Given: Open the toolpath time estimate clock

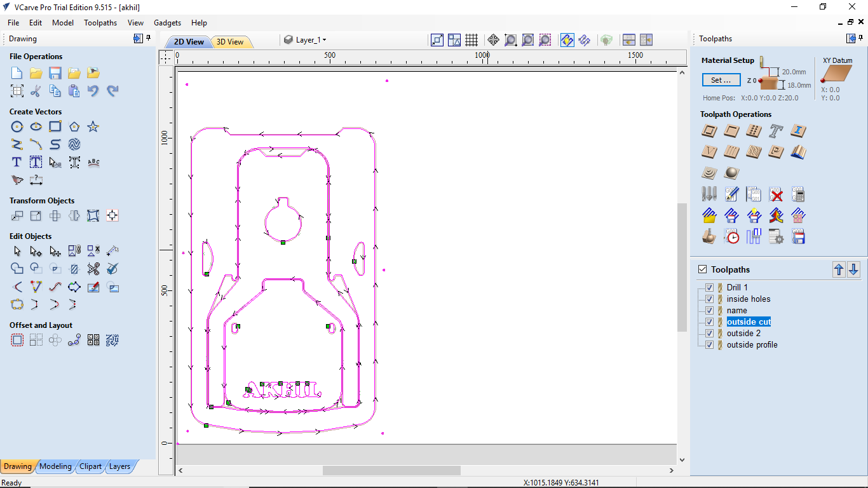Looking at the screenshot, I should pyautogui.click(x=731, y=237).
